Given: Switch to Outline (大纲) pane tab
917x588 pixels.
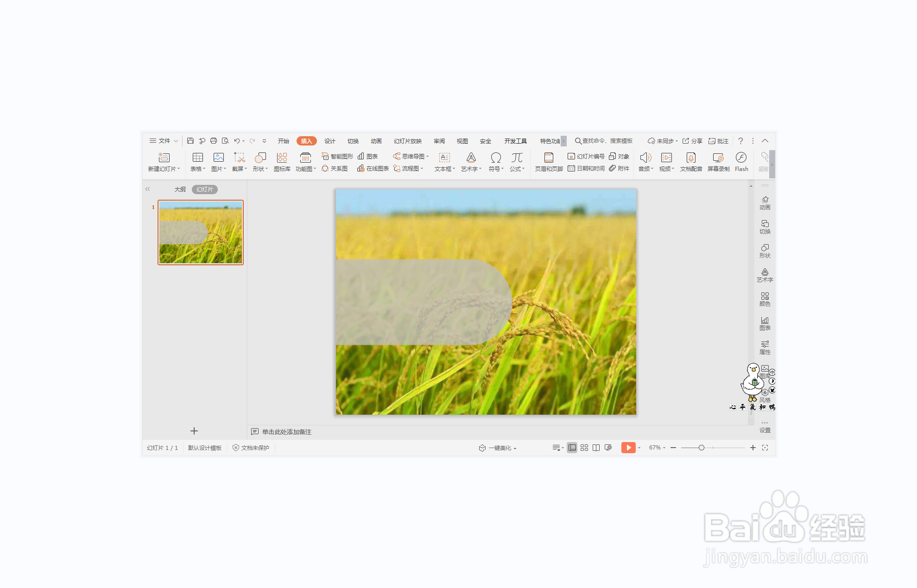Looking at the screenshot, I should pos(180,190).
